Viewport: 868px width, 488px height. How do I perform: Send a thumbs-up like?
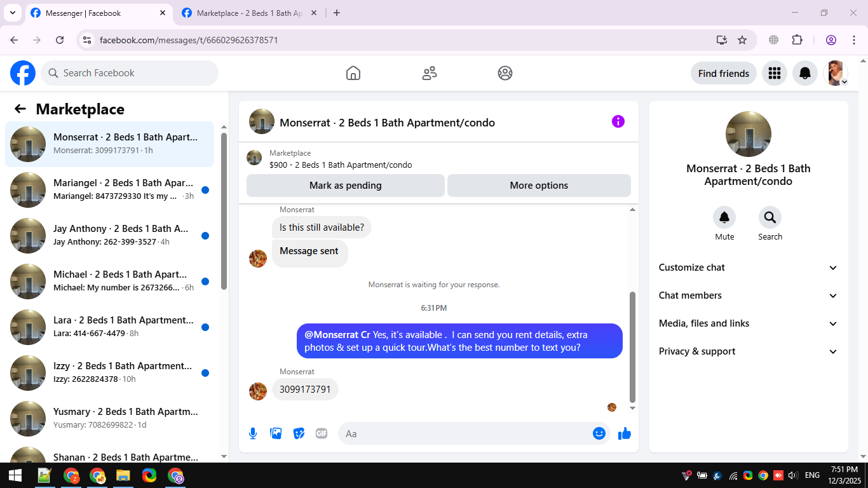[x=625, y=433]
